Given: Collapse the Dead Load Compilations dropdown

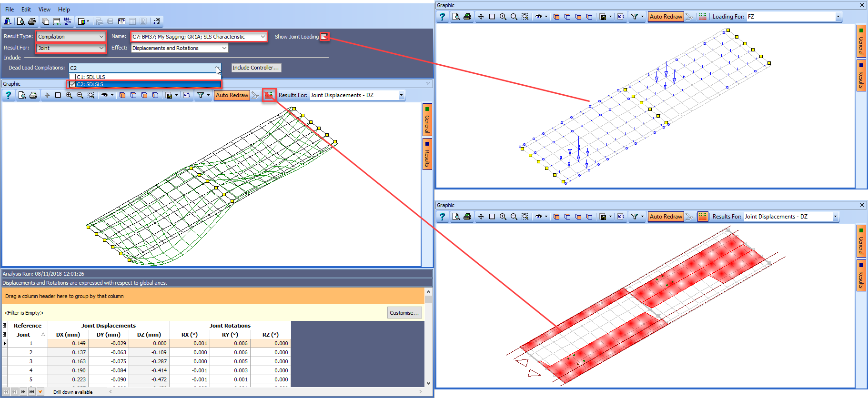Looking at the screenshot, I should [x=217, y=68].
